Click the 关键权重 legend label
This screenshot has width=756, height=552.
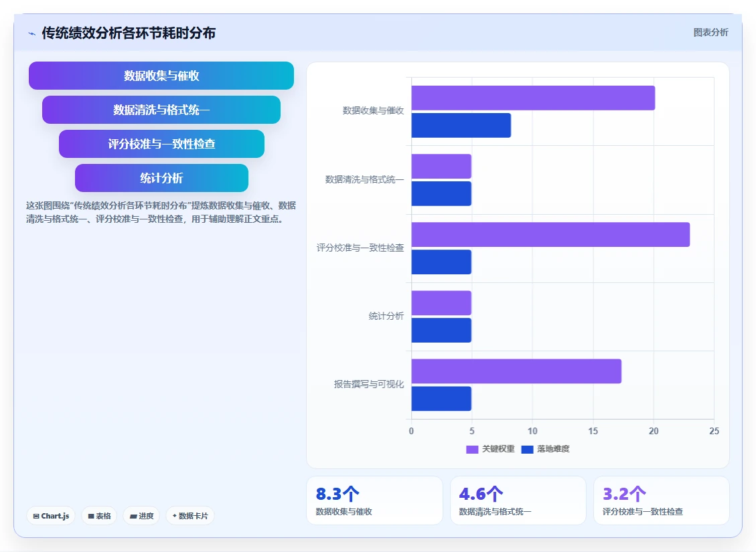tap(498, 449)
